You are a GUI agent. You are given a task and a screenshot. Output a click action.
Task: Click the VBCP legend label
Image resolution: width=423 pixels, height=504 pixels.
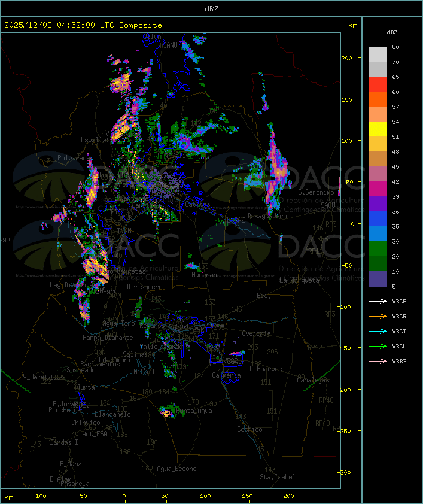tap(399, 302)
